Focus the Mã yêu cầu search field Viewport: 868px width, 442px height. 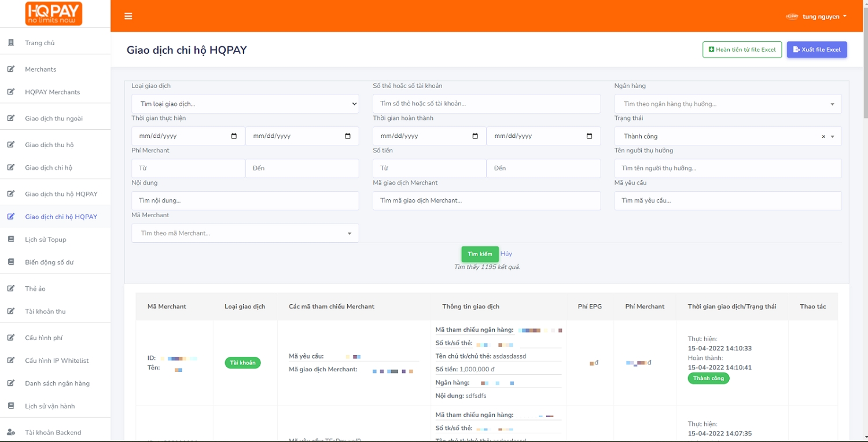[x=728, y=200]
